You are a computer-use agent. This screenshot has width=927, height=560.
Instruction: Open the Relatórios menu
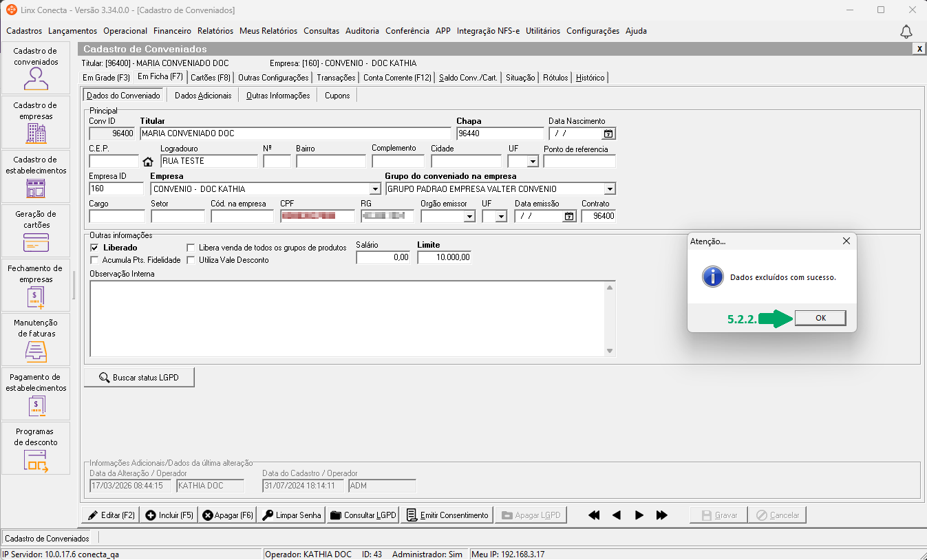pyautogui.click(x=215, y=31)
